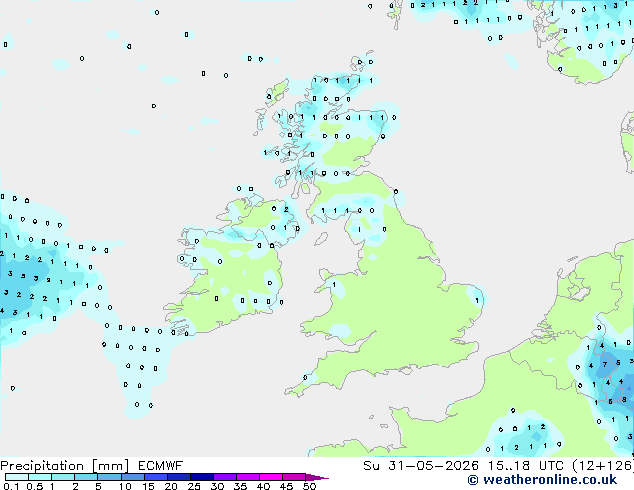This screenshot has height=490, width=634.
Task: Click the above-50 arrow at legend end
Action: (x=317, y=477)
